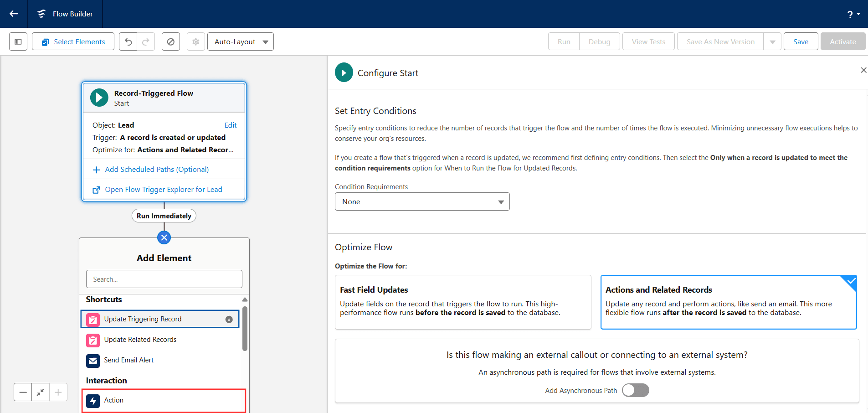The image size is (868, 413).
Task: Fit the flow to the canvas view
Action: [x=41, y=392]
